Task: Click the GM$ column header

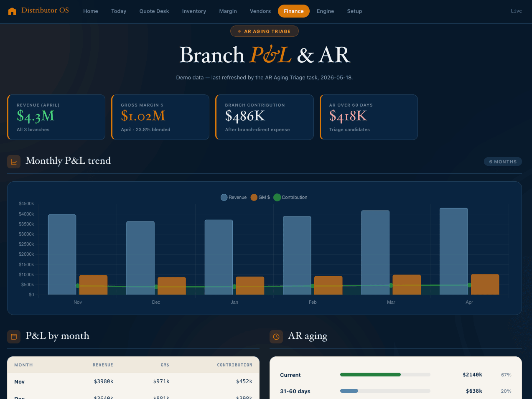Action: [165, 365]
